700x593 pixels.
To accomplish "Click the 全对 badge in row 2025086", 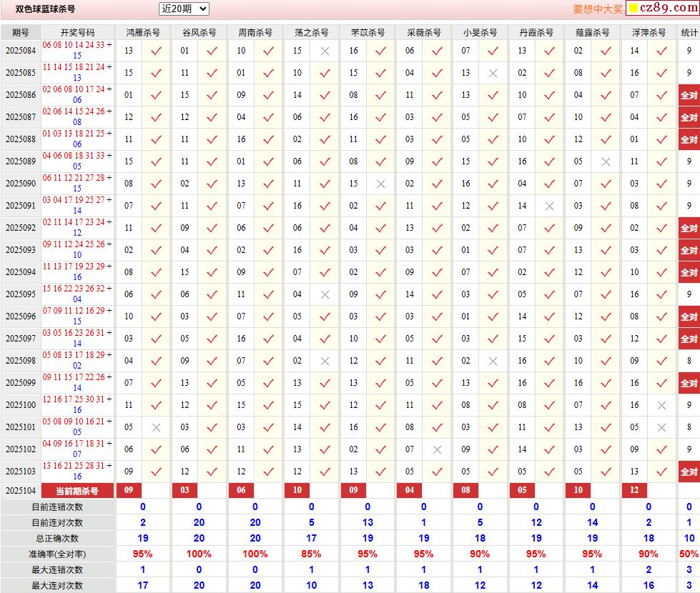I will [x=689, y=95].
